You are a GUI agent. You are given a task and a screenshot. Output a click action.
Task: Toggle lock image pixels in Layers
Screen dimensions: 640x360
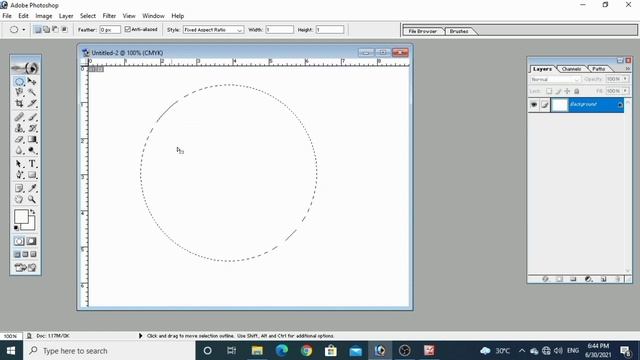(x=558, y=91)
